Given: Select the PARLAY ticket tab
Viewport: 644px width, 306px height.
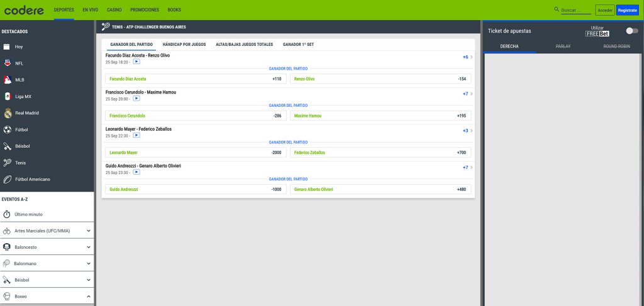Looking at the screenshot, I should [563, 46].
